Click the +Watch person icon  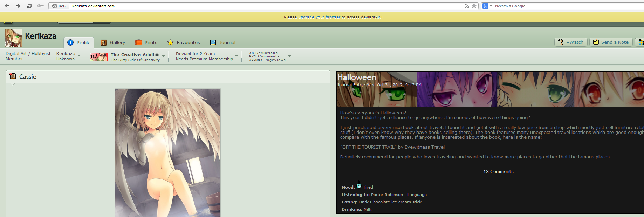click(x=560, y=42)
